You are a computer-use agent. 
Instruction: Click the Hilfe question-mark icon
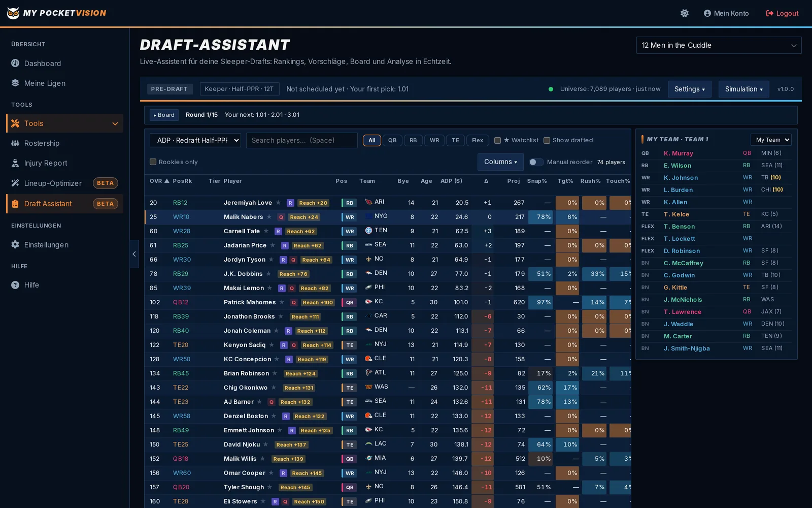pyautogui.click(x=15, y=285)
